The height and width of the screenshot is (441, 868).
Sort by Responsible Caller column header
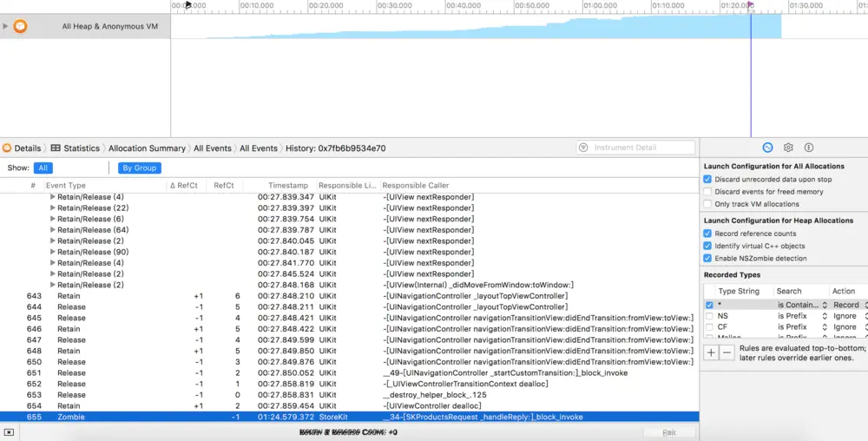point(415,186)
